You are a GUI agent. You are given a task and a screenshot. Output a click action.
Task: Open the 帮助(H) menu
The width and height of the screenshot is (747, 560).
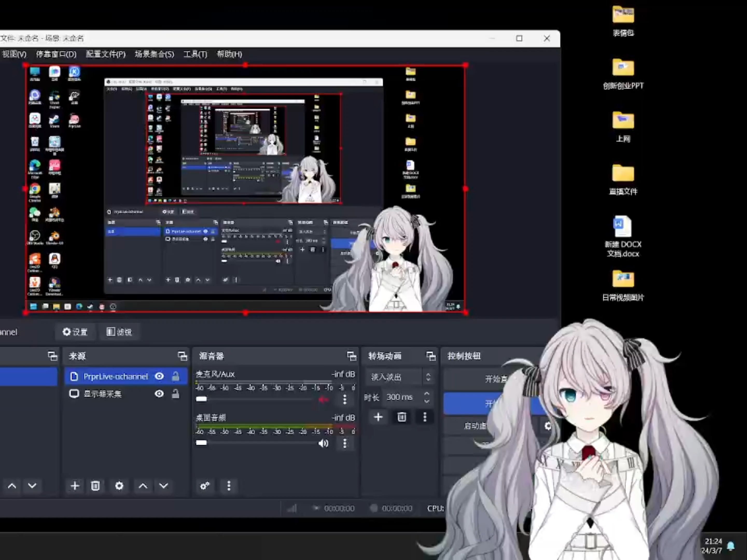tap(229, 54)
